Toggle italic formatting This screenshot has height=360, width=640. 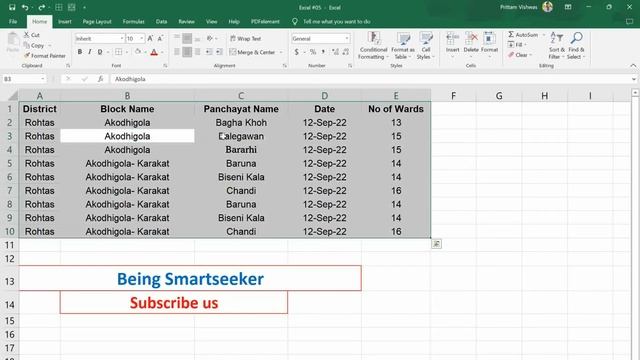click(89, 52)
